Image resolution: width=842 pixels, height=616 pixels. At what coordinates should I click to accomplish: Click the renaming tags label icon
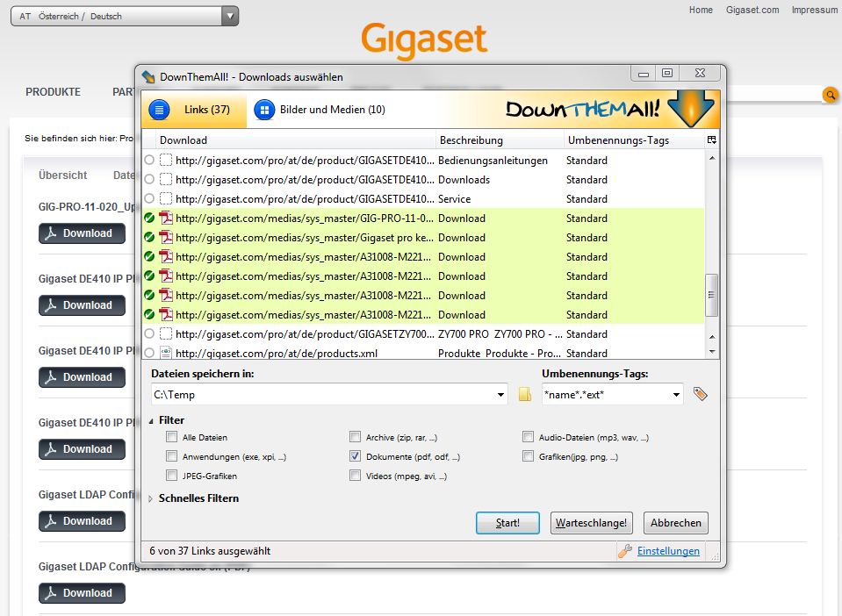(x=700, y=394)
